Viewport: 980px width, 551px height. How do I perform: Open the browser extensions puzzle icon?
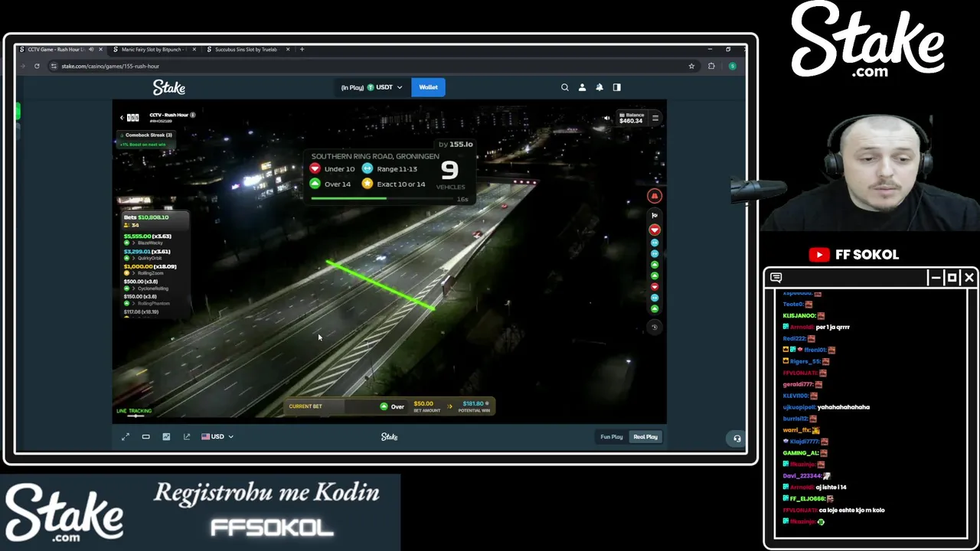coord(711,66)
